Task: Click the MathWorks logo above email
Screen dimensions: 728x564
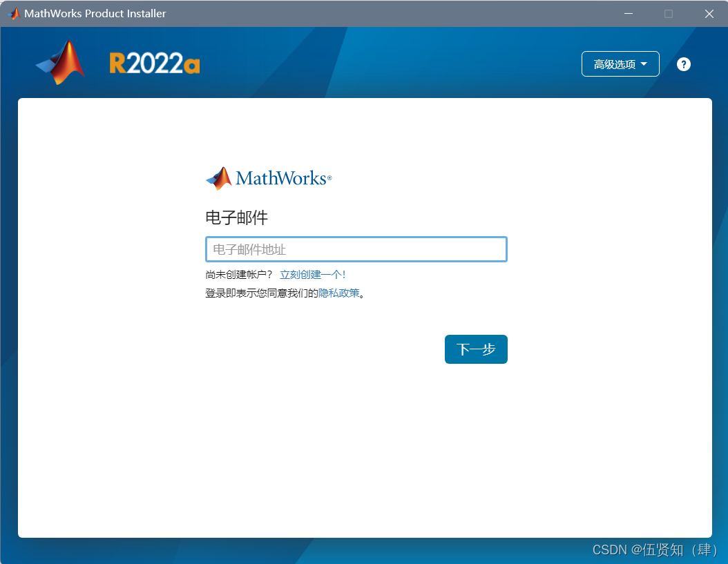Action: point(269,178)
